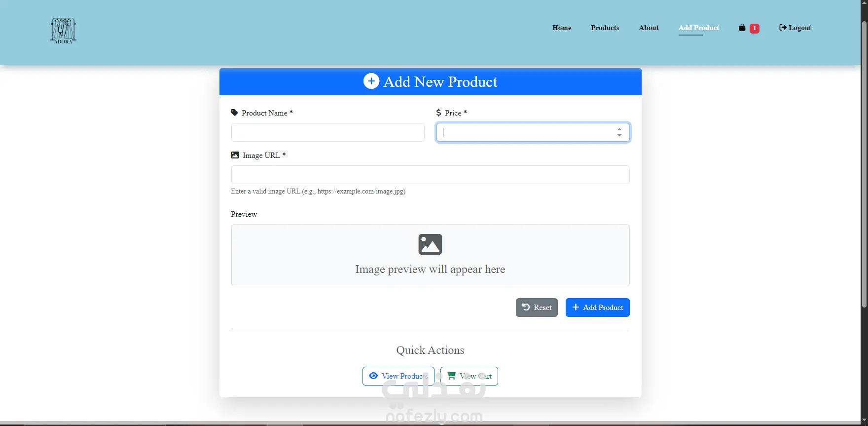Open the About page
Viewport: 868px width, 426px height.
(x=649, y=28)
